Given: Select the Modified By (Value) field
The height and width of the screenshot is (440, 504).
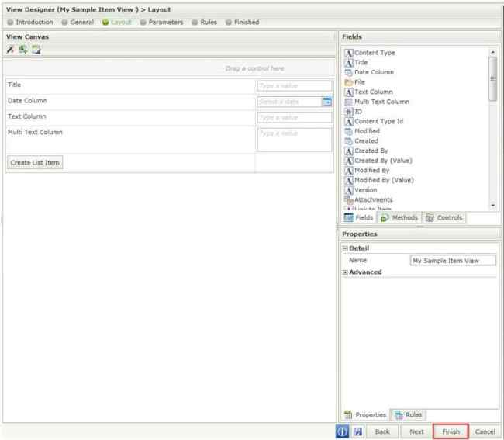Looking at the screenshot, I should point(379,180).
